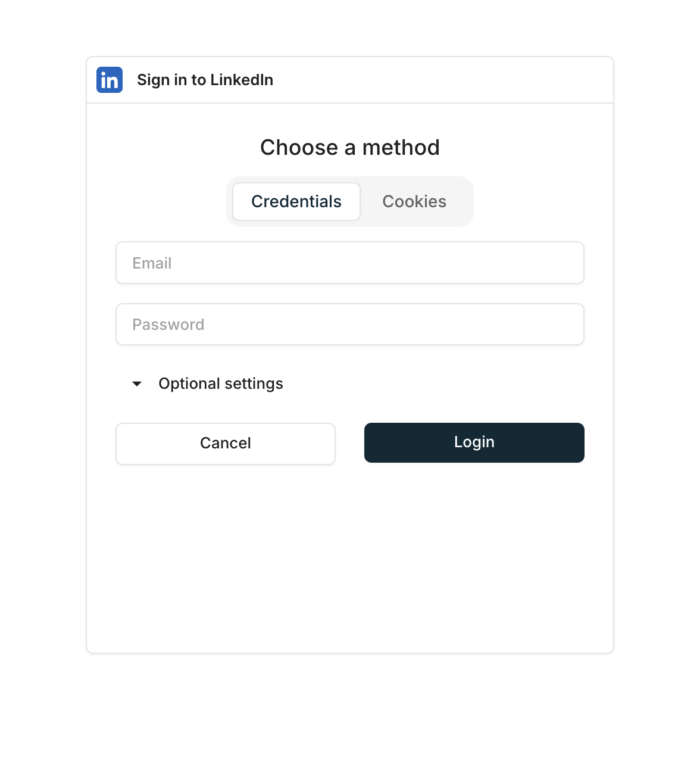
Task: Click the Optional settings label
Action: [x=220, y=384]
